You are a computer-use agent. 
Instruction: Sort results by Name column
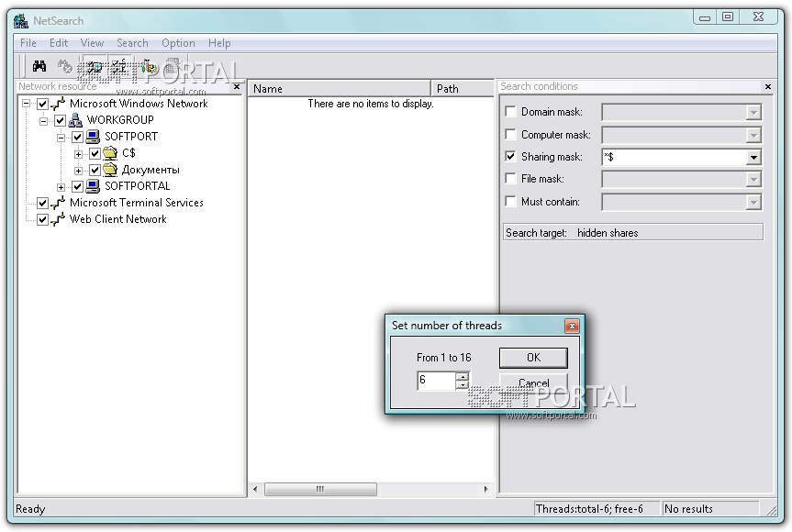pos(340,89)
